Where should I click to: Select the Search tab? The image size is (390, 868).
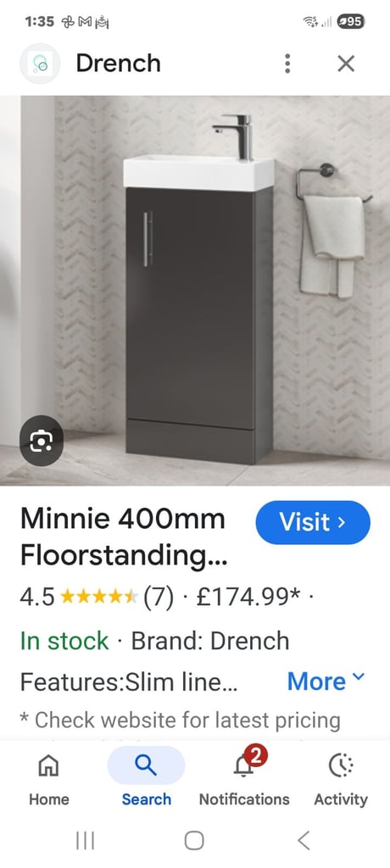coord(146,779)
